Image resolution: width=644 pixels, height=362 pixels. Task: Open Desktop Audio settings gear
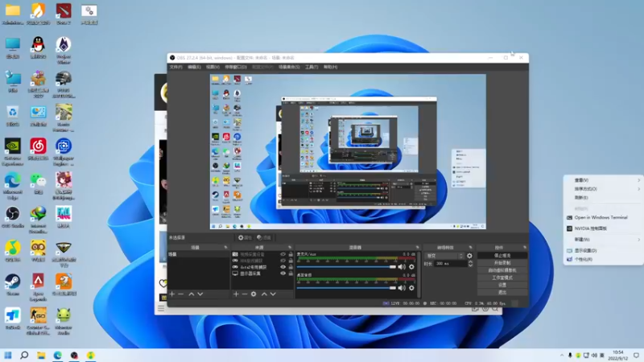pyautogui.click(x=411, y=288)
